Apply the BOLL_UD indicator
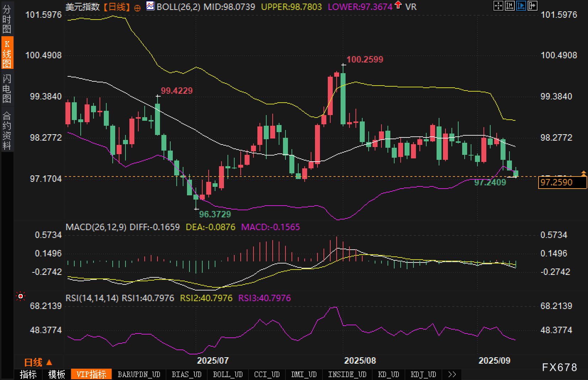 click(228, 374)
